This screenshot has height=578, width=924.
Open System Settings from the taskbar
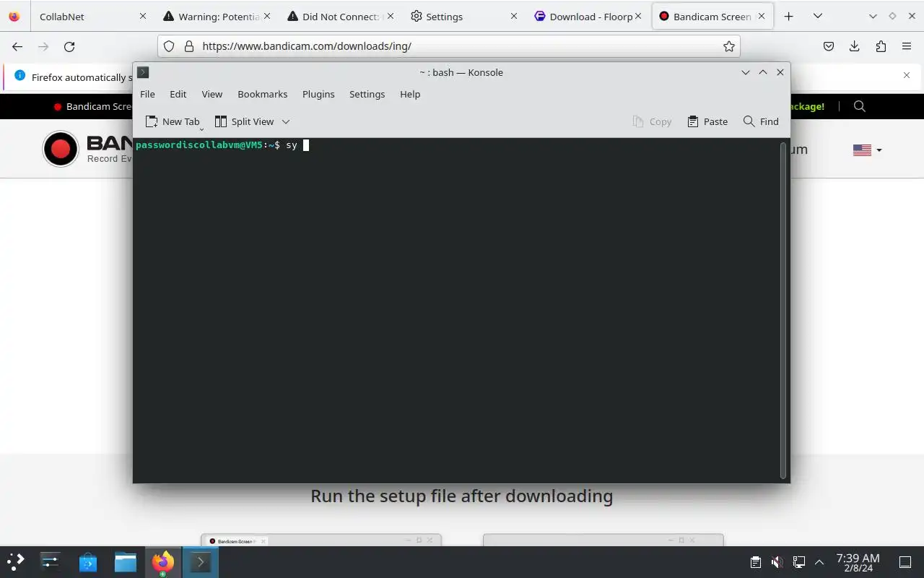(x=51, y=561)
